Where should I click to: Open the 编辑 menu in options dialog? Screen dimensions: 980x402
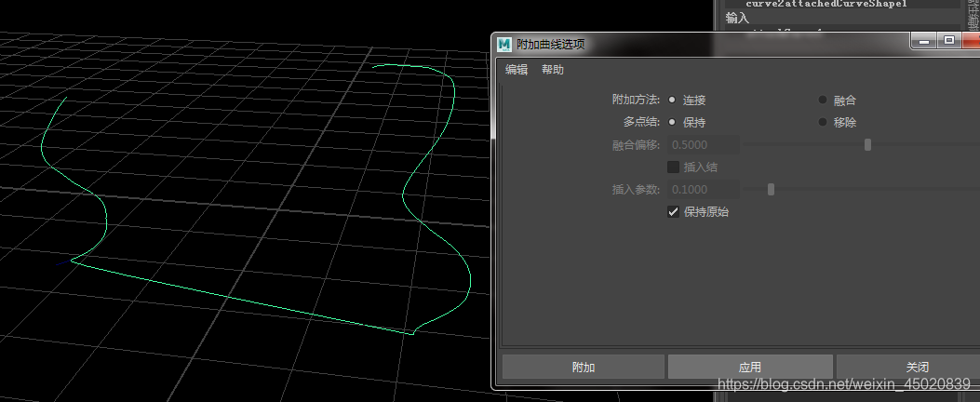point(517,70)
